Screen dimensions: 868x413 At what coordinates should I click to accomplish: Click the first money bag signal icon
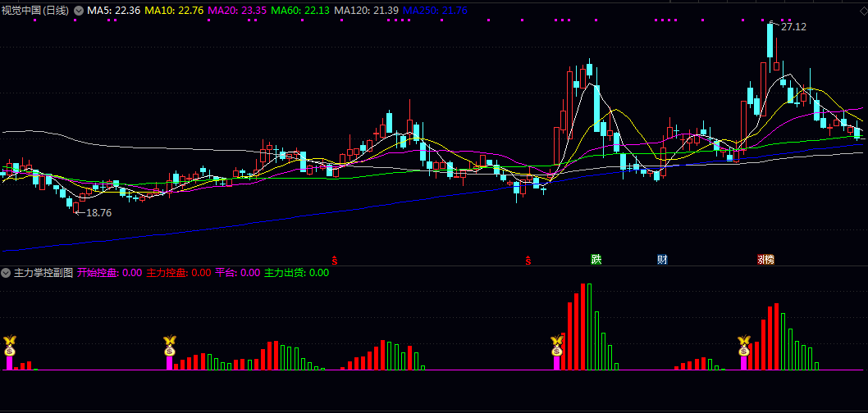tap(10, 345)
